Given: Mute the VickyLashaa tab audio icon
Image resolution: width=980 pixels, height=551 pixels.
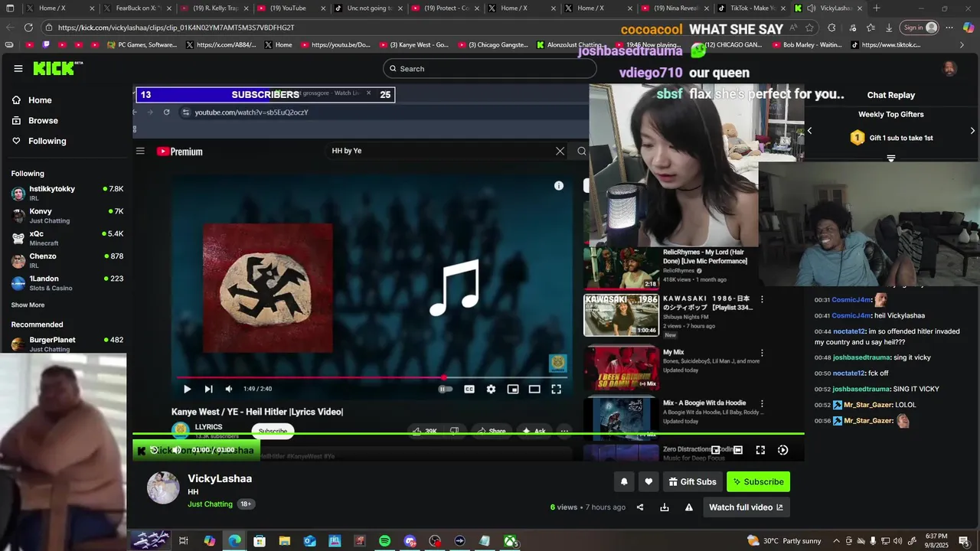Looking at the screenshot, I should [812, 8].
